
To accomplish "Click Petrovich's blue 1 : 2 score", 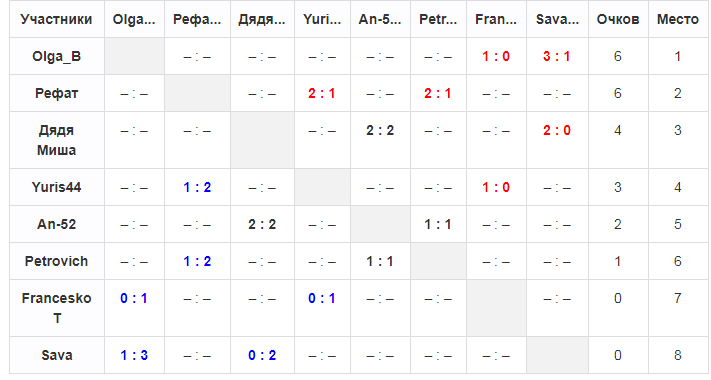I will [197, 261].
